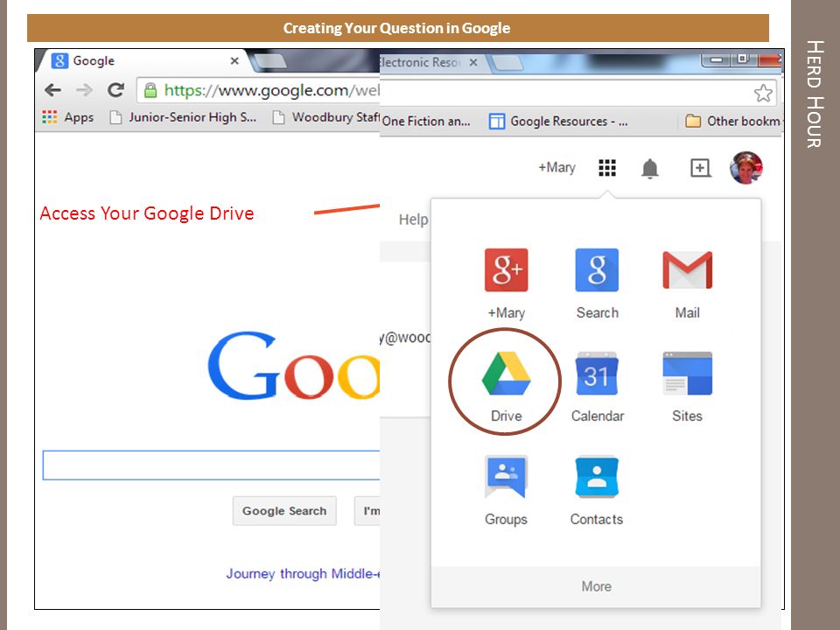Open Junior-Senior High School bookmark
This screenshot has height=630, width=840.
[x=183, y=116]
